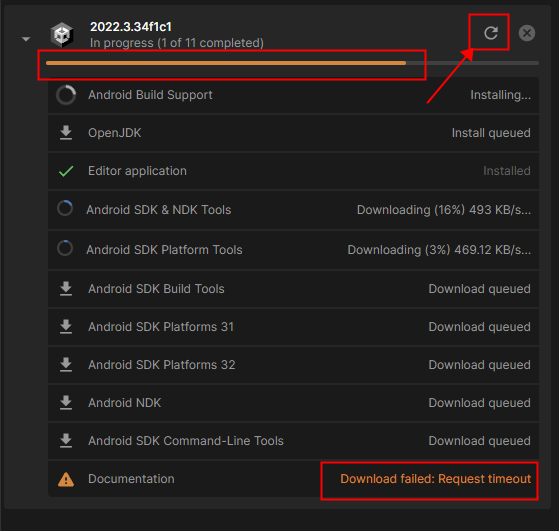Select the Android NDK label
Image resolution: width=559 pixels, height=531 pixels.
pos(124,403)
